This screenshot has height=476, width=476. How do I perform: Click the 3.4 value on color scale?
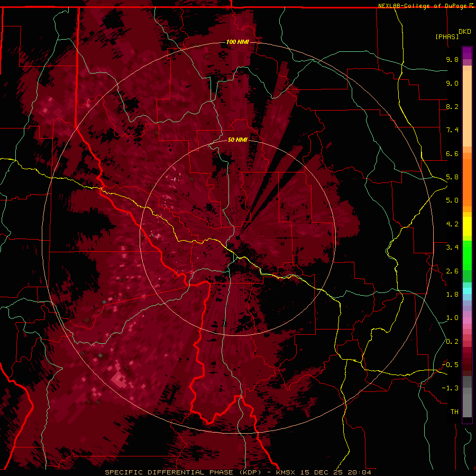tap(452, 248)
